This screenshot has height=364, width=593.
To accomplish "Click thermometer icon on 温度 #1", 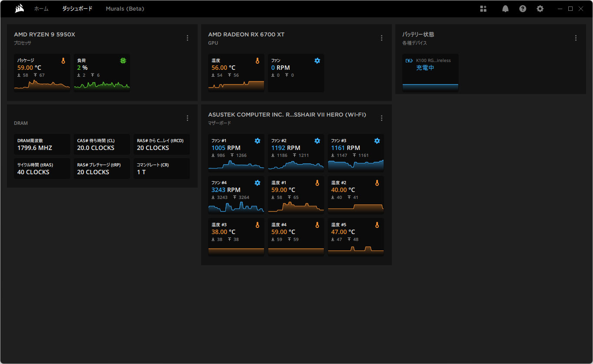I will point(317,183).
